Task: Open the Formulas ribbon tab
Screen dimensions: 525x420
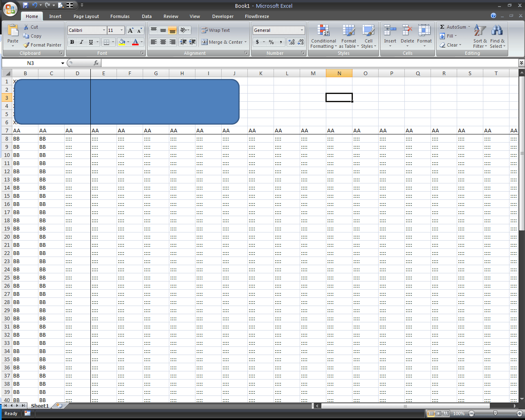Action: (x=120, y=16)
